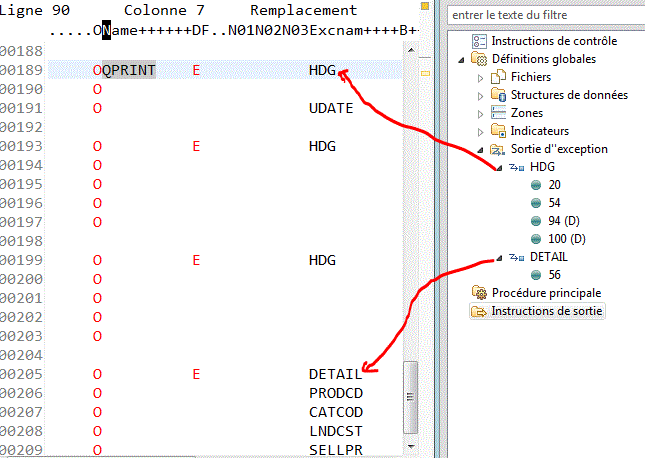The width and height of the screenshot is (645, 458).
Task: Click the Procédure principale icon
Action: [479, 293]
